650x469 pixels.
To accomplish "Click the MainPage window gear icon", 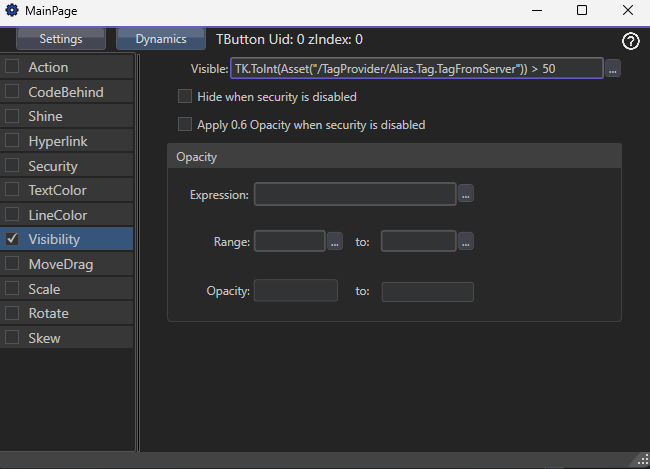I will pyautogui.click(x=13, y=10).
